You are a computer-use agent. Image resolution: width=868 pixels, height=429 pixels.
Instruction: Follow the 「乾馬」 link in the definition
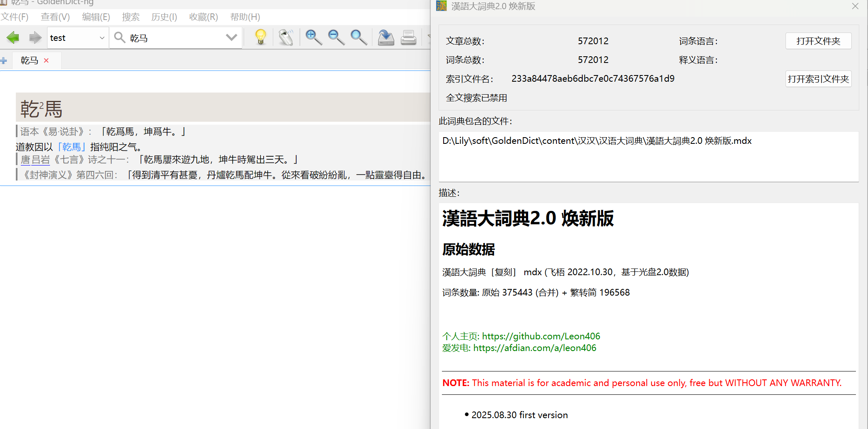(x=72, y=147)
